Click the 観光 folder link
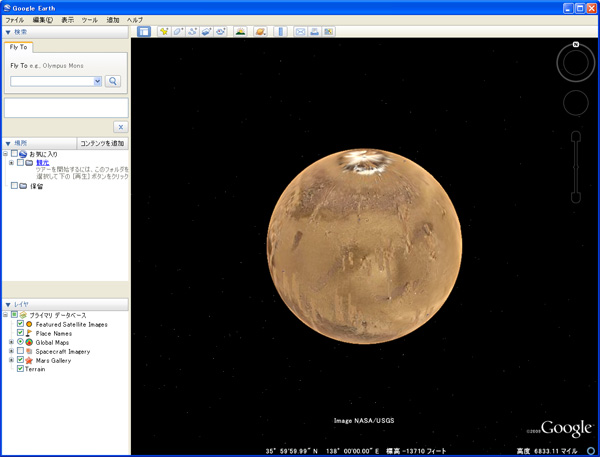Screen dimensions: 600x457 click(42, 163)
